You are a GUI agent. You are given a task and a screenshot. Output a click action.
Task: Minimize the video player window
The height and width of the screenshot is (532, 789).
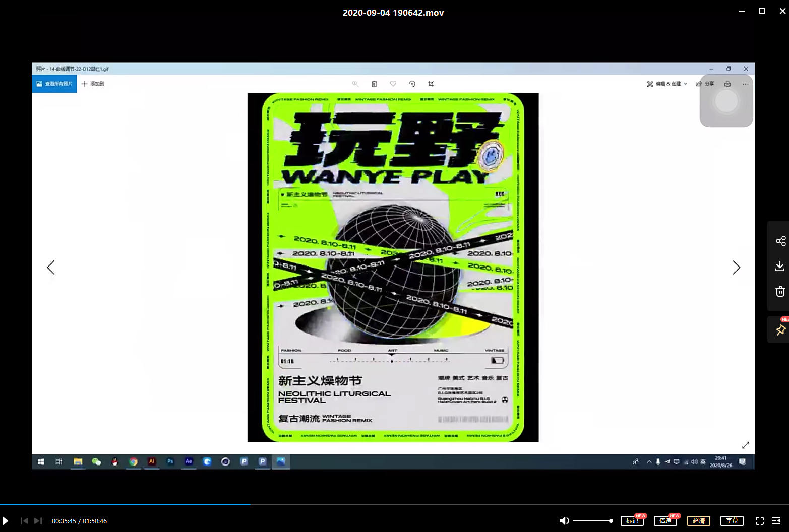click(742, 11)
